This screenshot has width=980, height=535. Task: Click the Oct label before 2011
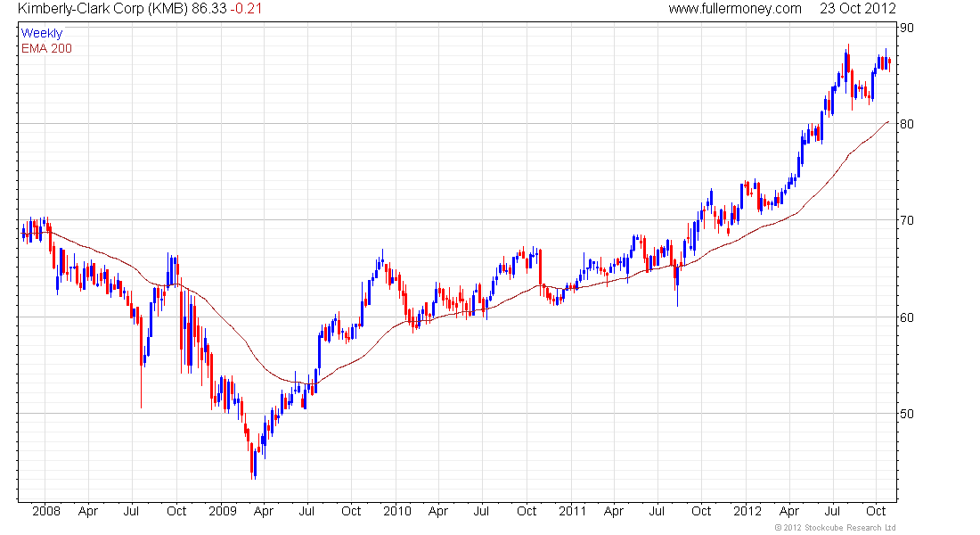coord(527,511)
